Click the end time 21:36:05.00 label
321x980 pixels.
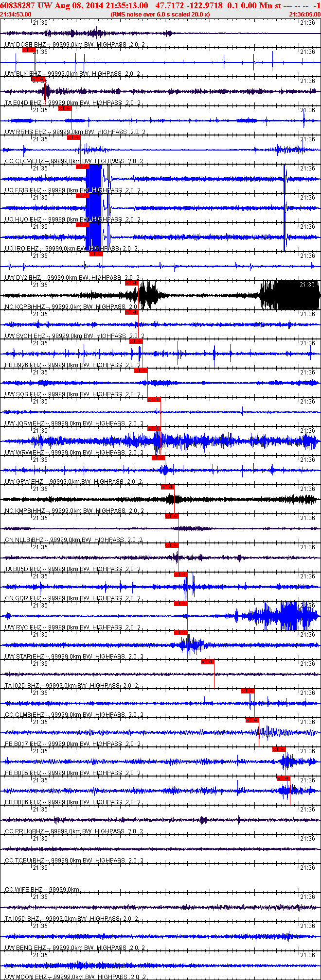(x=304, y=14)
